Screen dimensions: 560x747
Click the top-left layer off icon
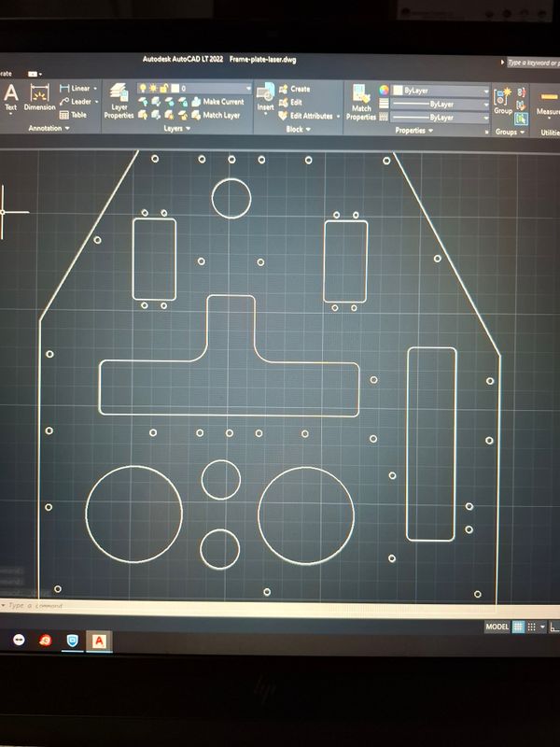pos(143,101)
